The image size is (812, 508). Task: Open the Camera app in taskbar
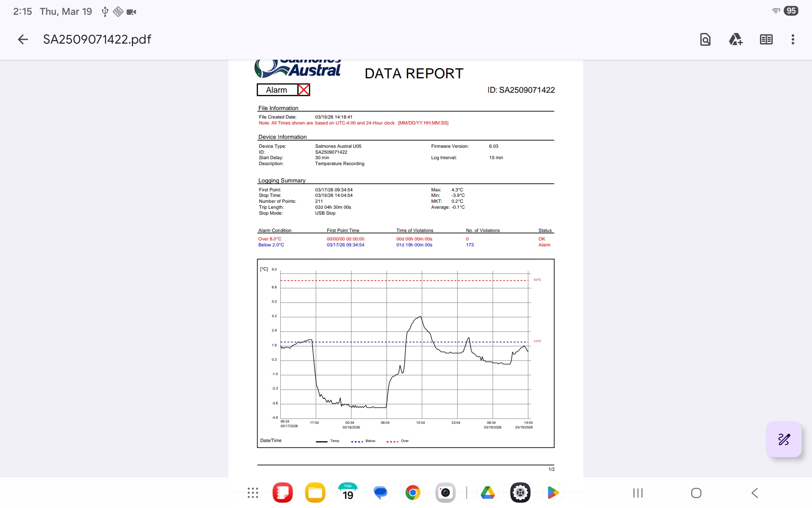click(x=445, y=493)
